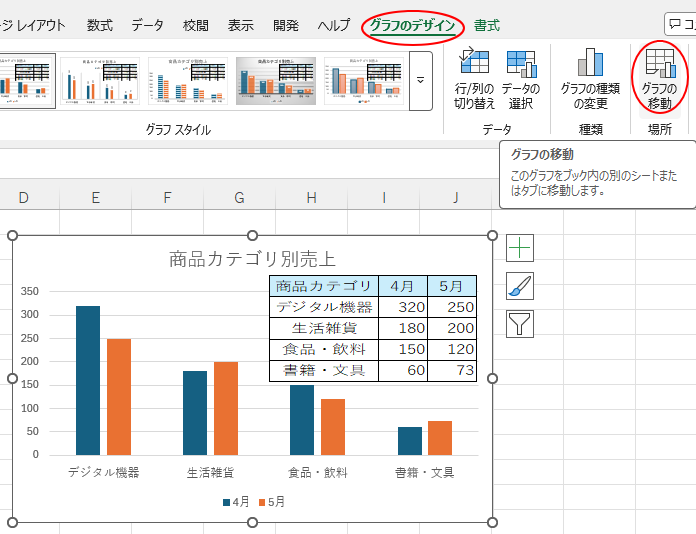Open the 数式 tab
The height and width of the screenshot is (534, 696).
(x=99, y=25)
